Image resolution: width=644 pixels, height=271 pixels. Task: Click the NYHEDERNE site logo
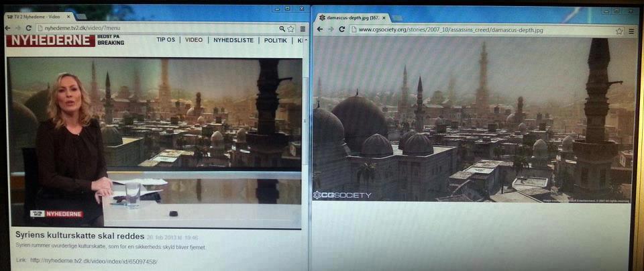tap(50, 41)
